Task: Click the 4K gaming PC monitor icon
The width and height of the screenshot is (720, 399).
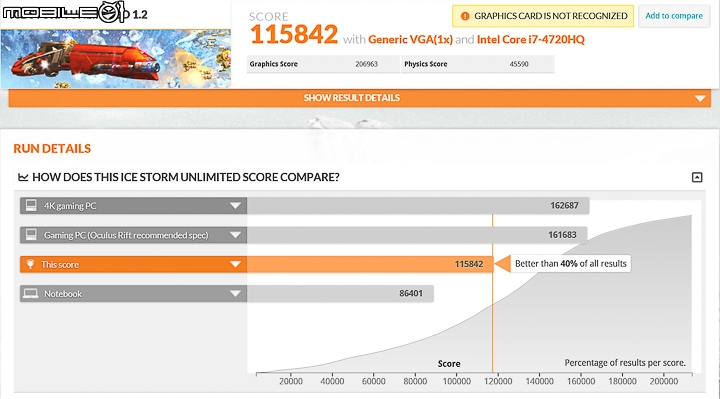Action: pyautogui.click(x=31, y=205)
